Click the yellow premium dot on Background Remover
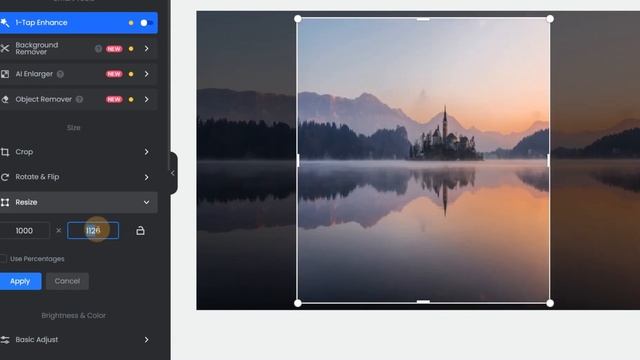Viewport: 640px width, 360px height. (131, 49)
